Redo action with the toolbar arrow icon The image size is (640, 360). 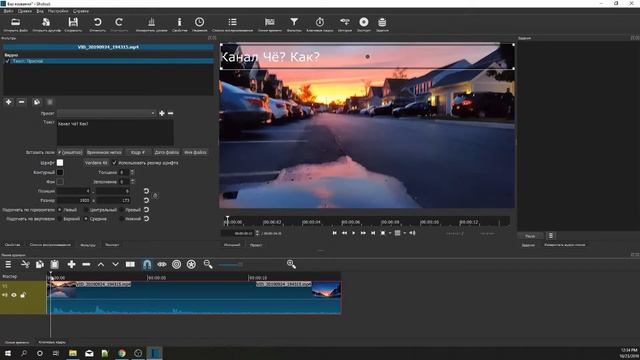[x=119, y=22]
